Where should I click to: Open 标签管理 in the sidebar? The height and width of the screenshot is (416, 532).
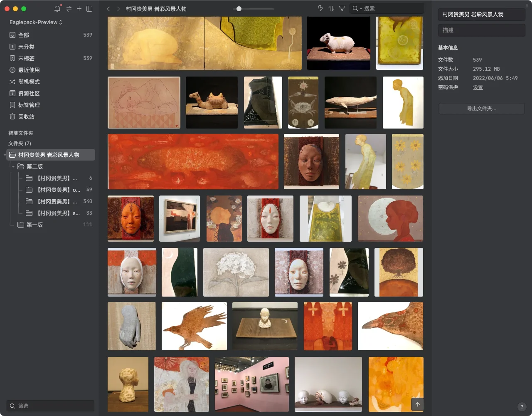[x=51, y=105]
